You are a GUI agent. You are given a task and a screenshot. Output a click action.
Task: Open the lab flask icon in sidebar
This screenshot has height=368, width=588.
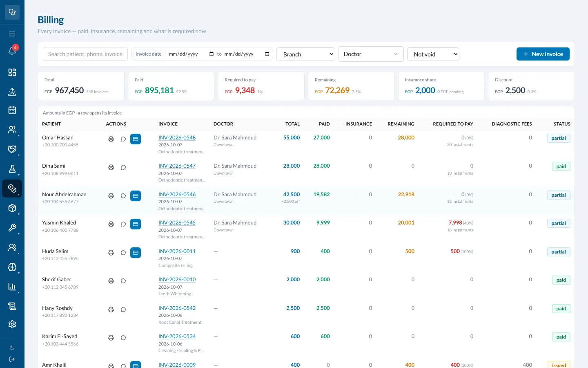tap(12, 169)
